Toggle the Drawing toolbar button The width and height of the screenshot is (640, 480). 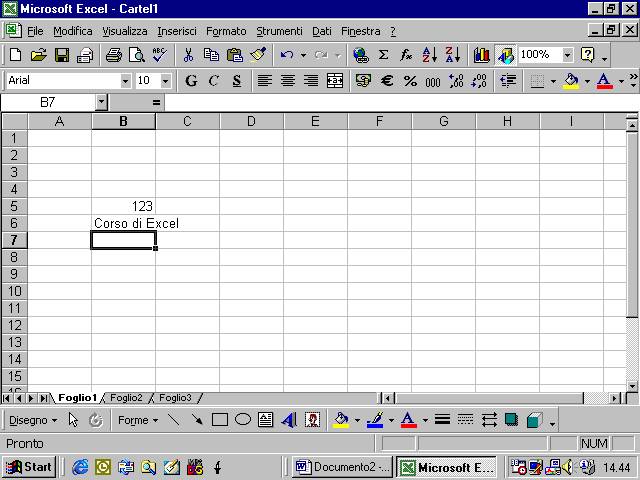(505, 55)
